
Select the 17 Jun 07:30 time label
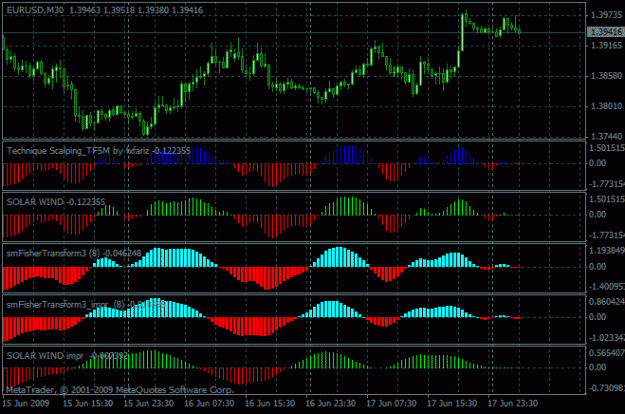[x=391, y=403]
